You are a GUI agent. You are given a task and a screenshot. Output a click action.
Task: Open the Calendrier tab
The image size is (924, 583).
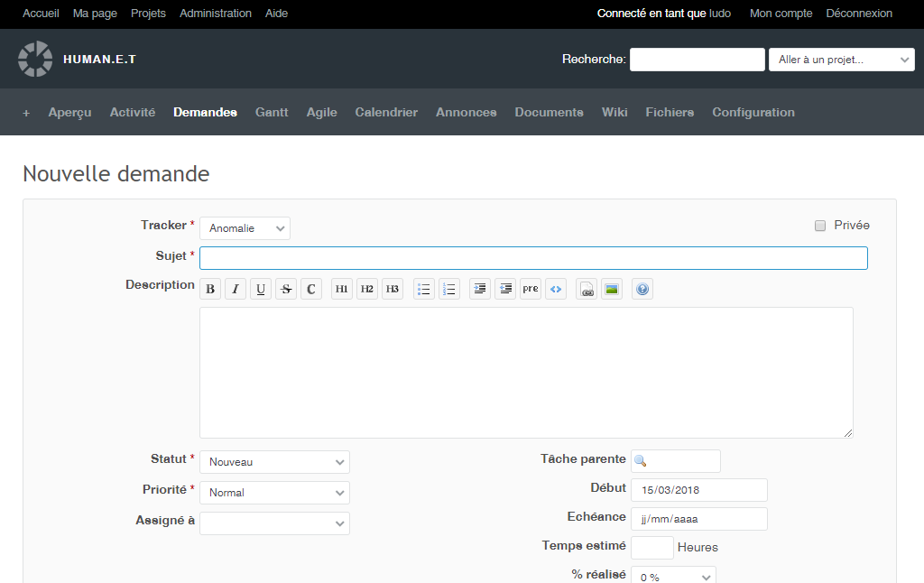[x=386, y=113]
